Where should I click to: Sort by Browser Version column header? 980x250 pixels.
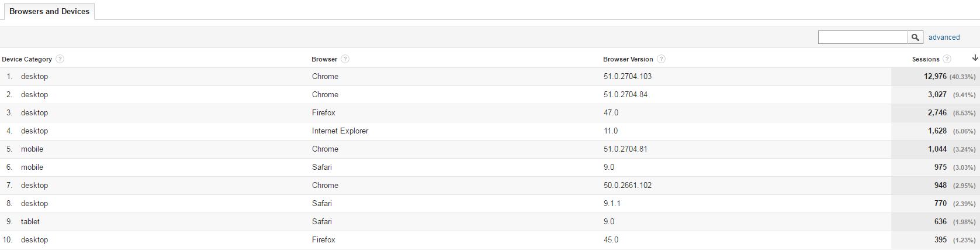[628, 59]
